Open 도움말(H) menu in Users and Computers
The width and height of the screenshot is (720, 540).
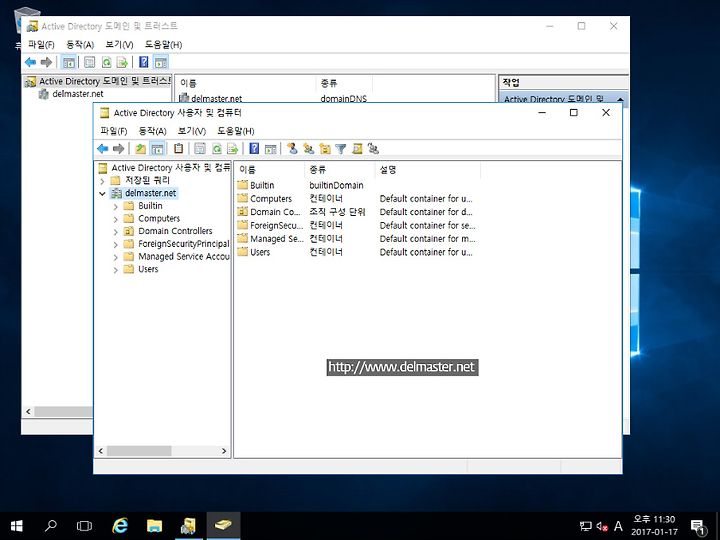tap(236, 131)
